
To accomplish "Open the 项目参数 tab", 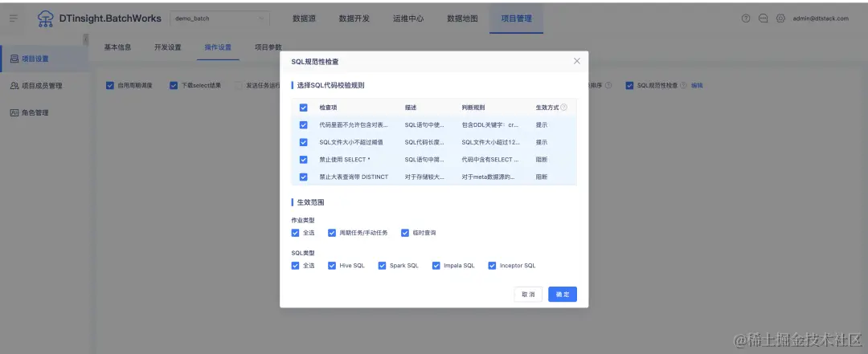I will (268, 47).
